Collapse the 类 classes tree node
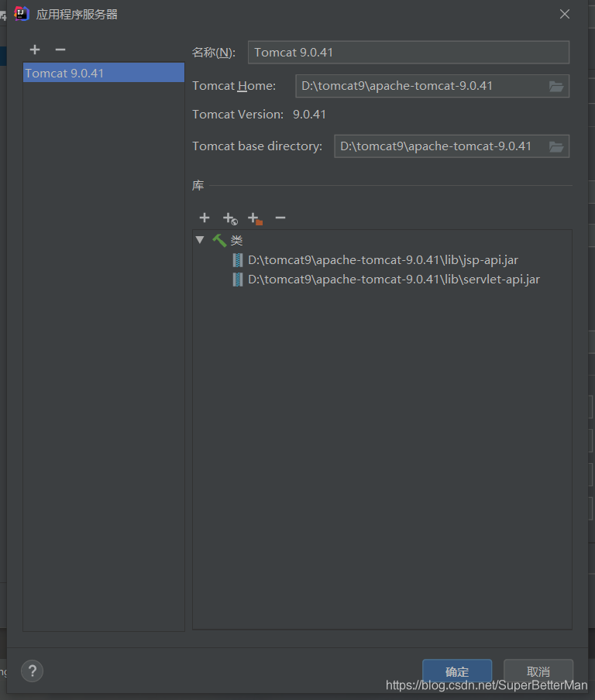The height and width of the screenshot is (700, 595). [x=200, y=240]
